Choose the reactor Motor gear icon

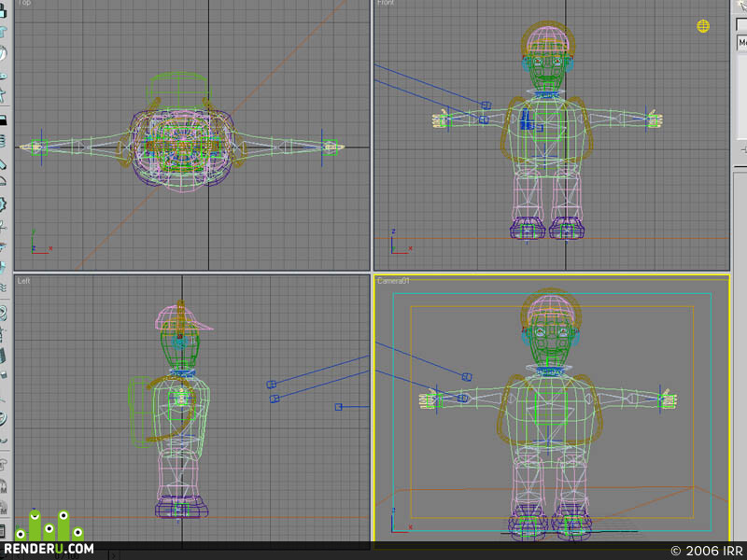(x=3, y=204)
